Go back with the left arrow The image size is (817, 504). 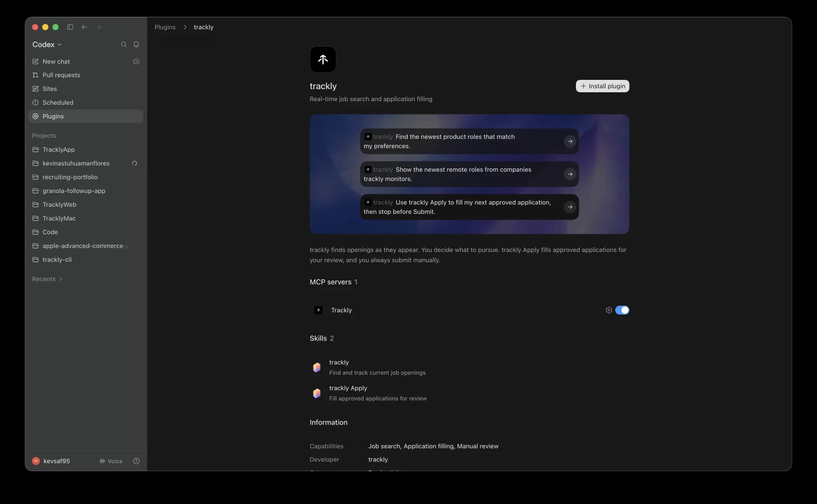84,27
